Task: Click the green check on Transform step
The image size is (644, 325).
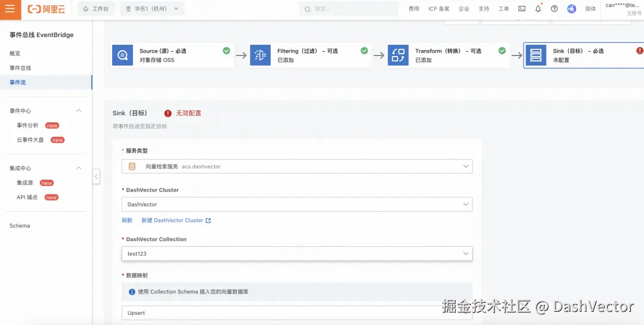Action: click(x=502, y=51)
